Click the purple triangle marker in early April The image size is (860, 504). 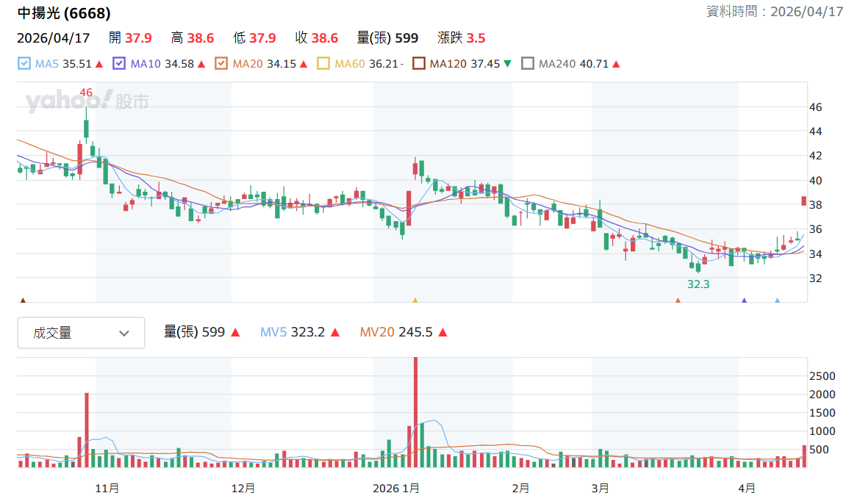(x=745, y=300)
